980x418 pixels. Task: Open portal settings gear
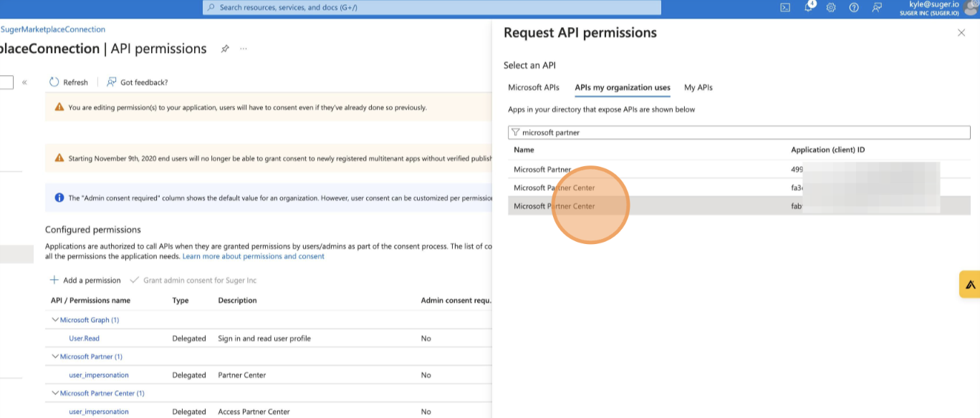click(831, 7)
